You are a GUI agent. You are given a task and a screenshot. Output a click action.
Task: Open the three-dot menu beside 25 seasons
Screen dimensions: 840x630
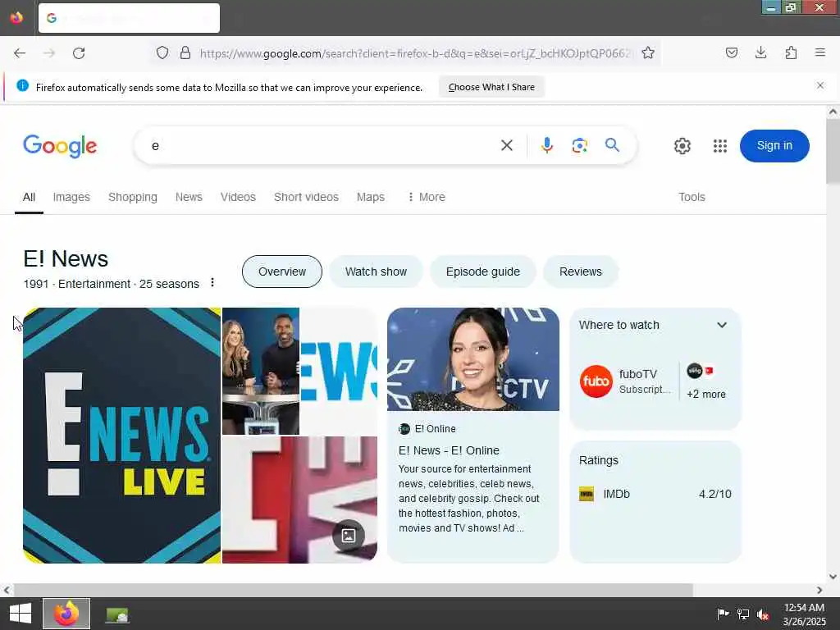pyautogui.click(x=212, y=282)
